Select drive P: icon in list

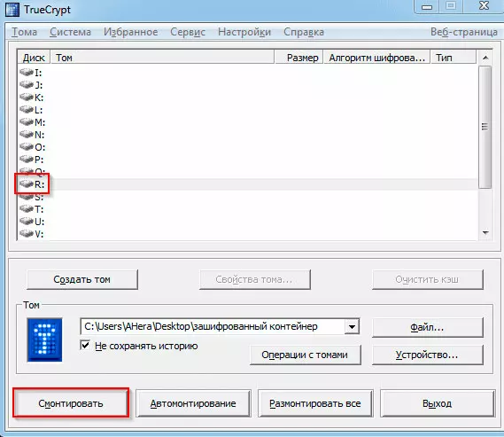[x=27, y=159]
